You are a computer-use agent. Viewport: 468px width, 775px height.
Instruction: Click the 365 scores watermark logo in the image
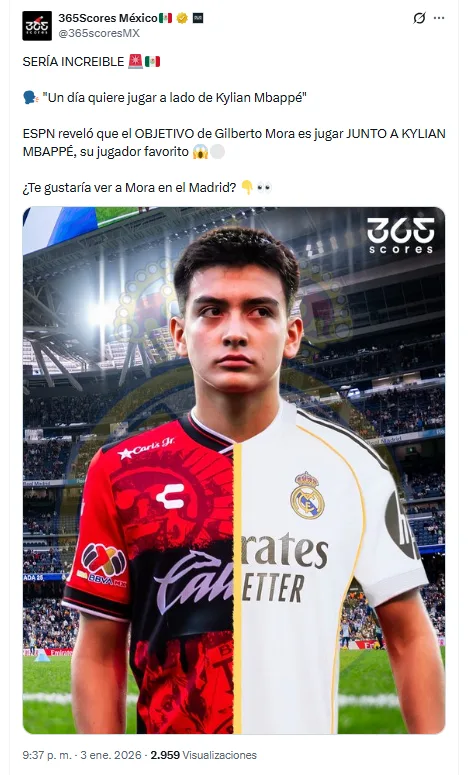point(401,236)
